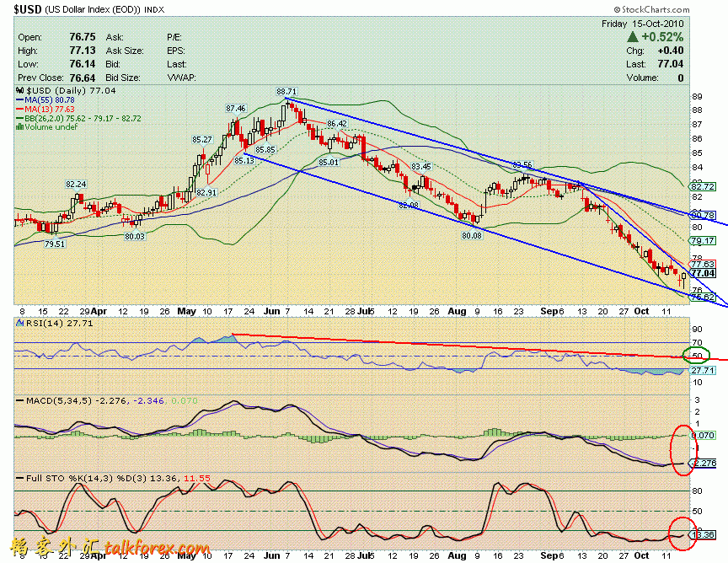Click the 80.78 MA(55) axis price tag
The width and height of the screenshot is (728, 563).
click(x=703, y=216)
